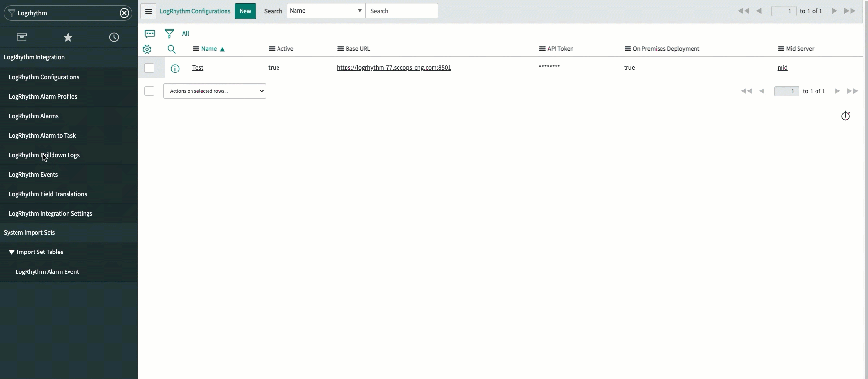Edit the top pager page number field
This screenshot has height=379, width=868.
coord(784,11)
